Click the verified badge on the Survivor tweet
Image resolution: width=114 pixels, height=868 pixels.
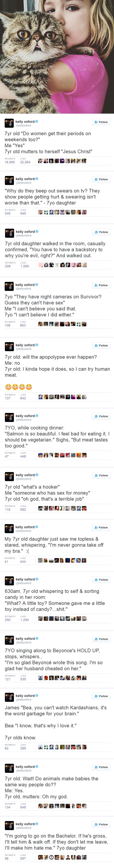click(37, 285)
